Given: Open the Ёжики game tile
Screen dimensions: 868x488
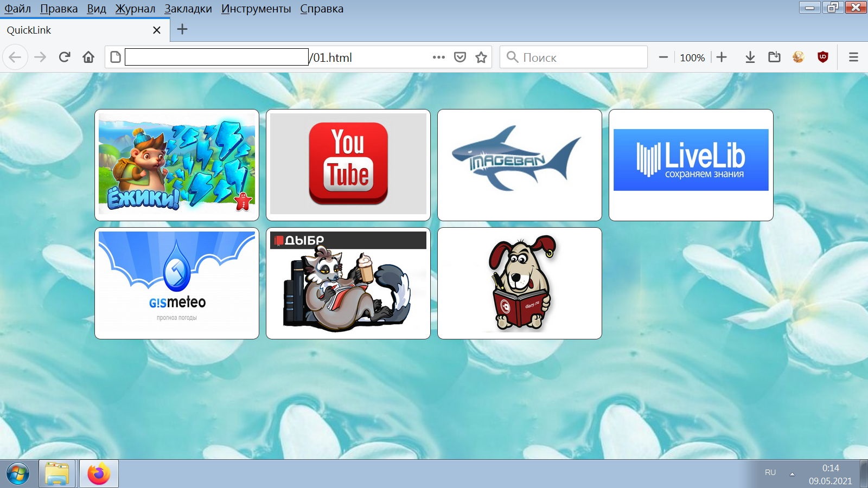Looking at the screenshot, I should [x=177, y=165].
